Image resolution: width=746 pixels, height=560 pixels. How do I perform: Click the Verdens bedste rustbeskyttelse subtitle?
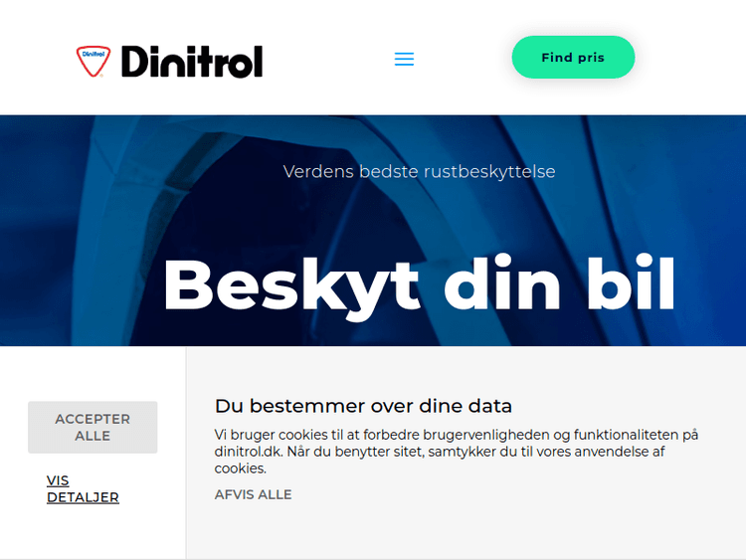[419, 172]
